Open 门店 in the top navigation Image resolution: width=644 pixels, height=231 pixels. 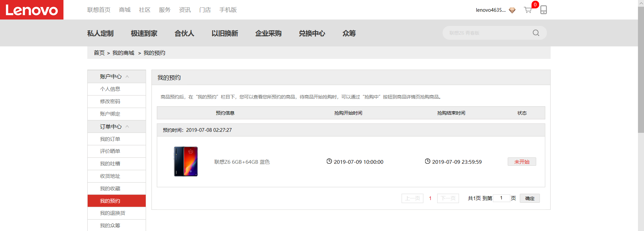[205, 10]
